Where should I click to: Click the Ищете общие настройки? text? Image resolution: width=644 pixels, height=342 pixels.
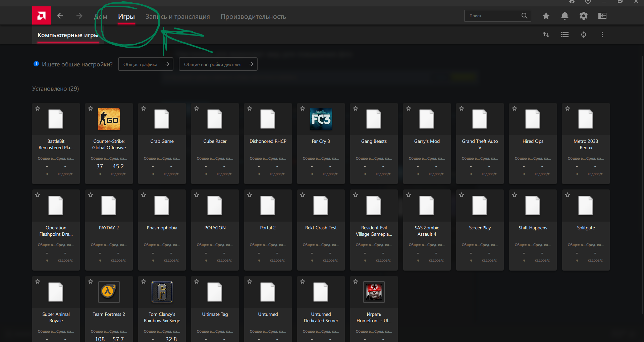pyautogui.click(x=77, y=64)
